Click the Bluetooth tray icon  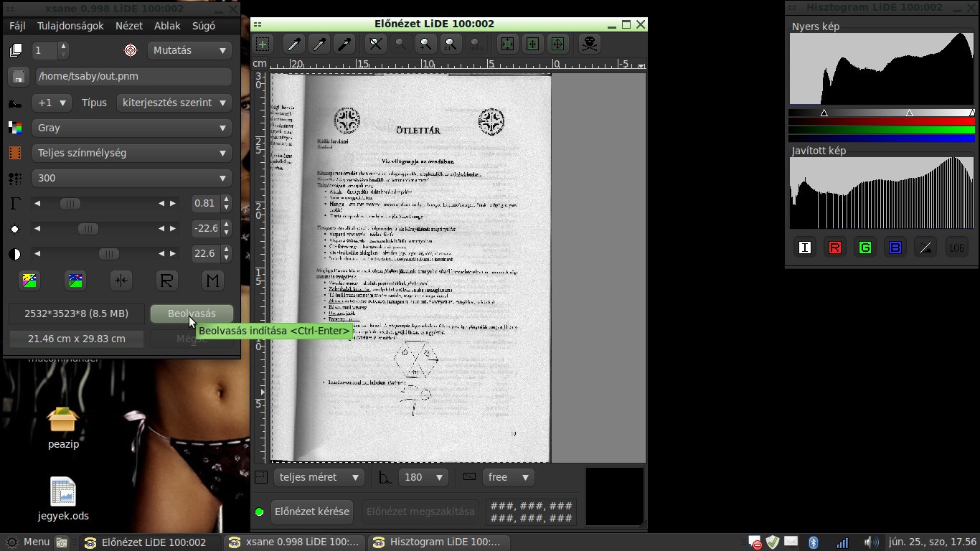[x=814, y=542]
